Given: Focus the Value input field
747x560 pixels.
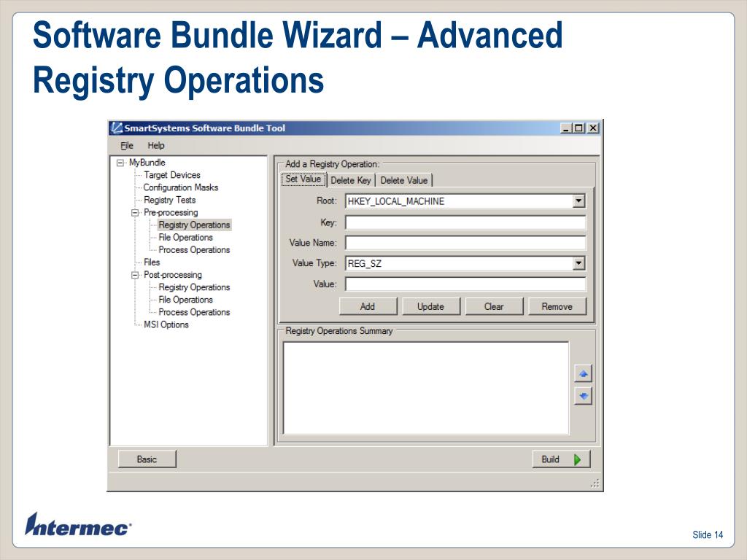Looking at the screenshot, I should click(x=465, y=284).
